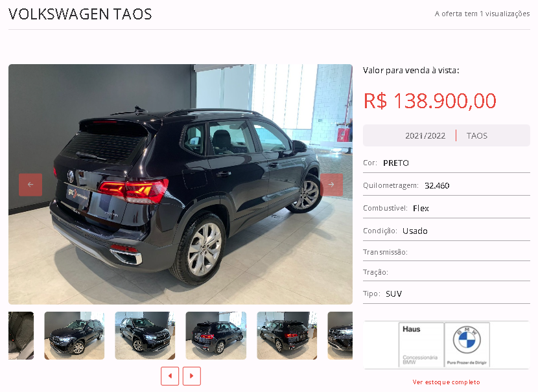The height and width of the screenshot is (392, 538).
Task: Click the R$ 138.900,00 price text
Action: (430, 101)
